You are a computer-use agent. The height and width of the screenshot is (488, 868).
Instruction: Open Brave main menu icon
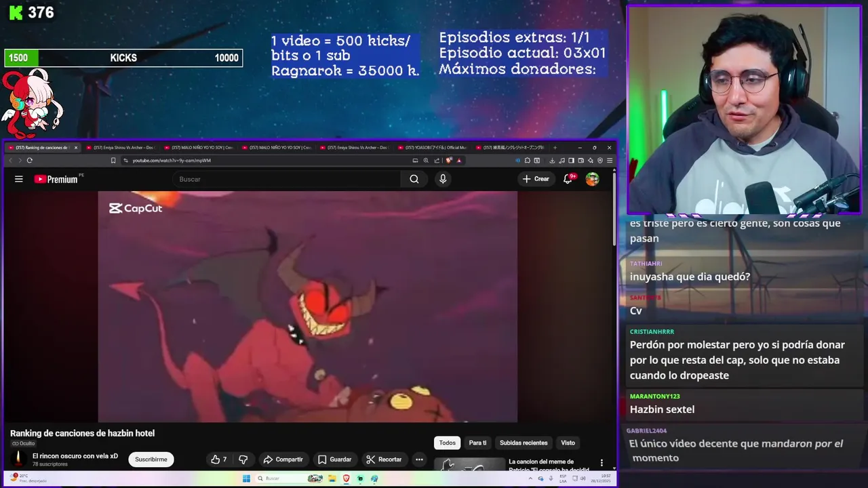(610, 161)
